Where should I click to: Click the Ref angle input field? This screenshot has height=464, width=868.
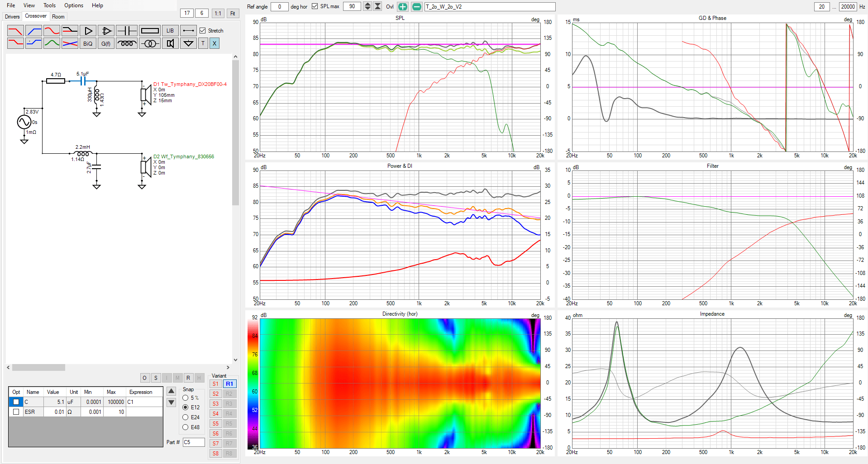click(x=279, y=7)
